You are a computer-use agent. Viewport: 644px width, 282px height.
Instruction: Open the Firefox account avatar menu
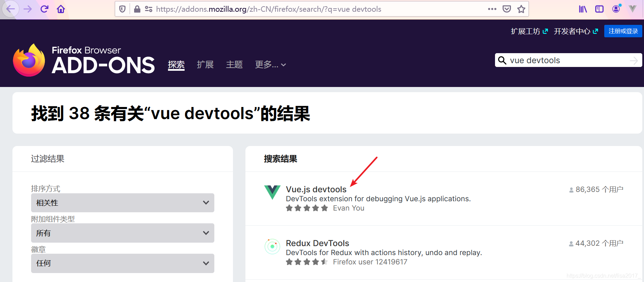pyautogui.click(x=616, y=9)
